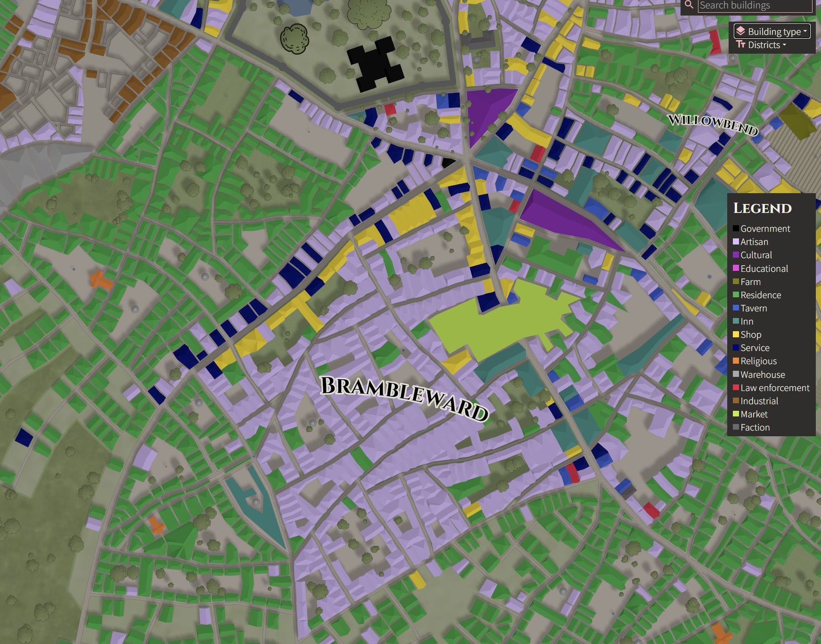Image resolution: width=821 pixels, height=644 pixels.
Task: Click the Brambleward district label
Action: point(404,398)
